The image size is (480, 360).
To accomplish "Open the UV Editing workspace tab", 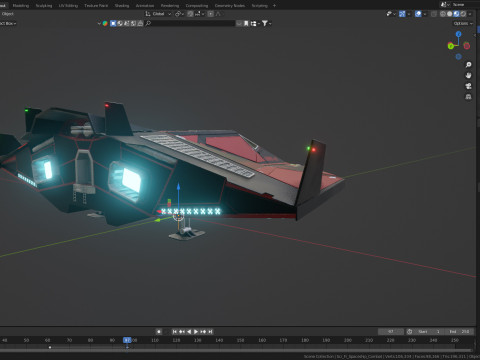I will coord(68,6).
